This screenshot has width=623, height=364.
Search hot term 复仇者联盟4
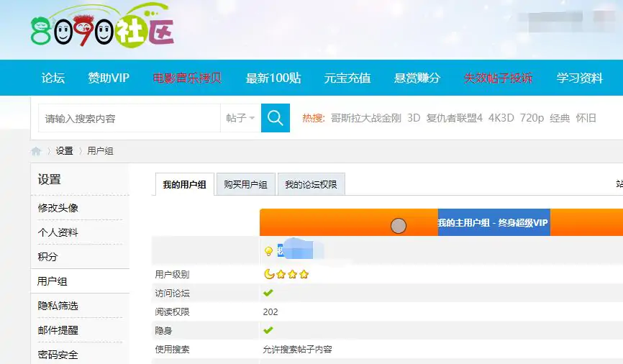click(x=454, y=118)
